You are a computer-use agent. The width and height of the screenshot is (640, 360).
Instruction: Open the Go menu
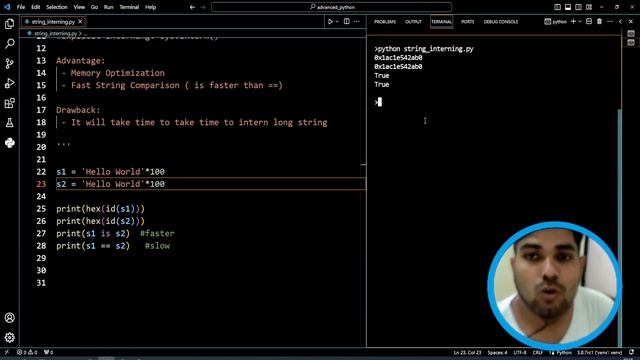coord(94,7)
